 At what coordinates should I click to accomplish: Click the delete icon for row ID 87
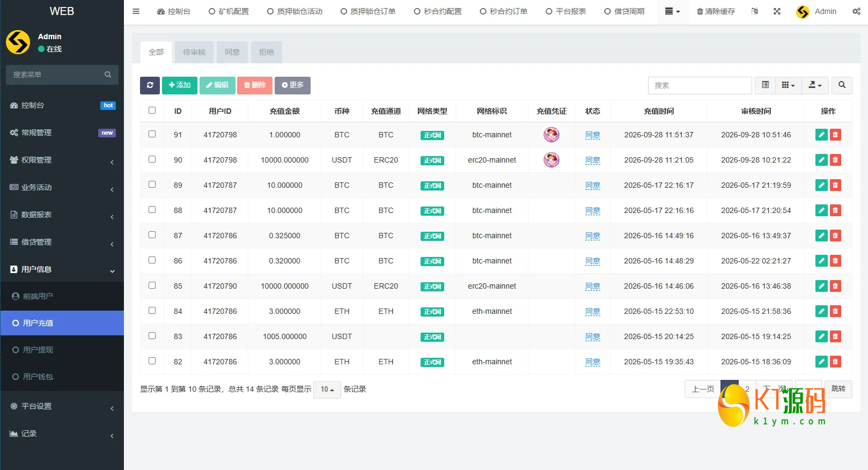tap(835, 236)
